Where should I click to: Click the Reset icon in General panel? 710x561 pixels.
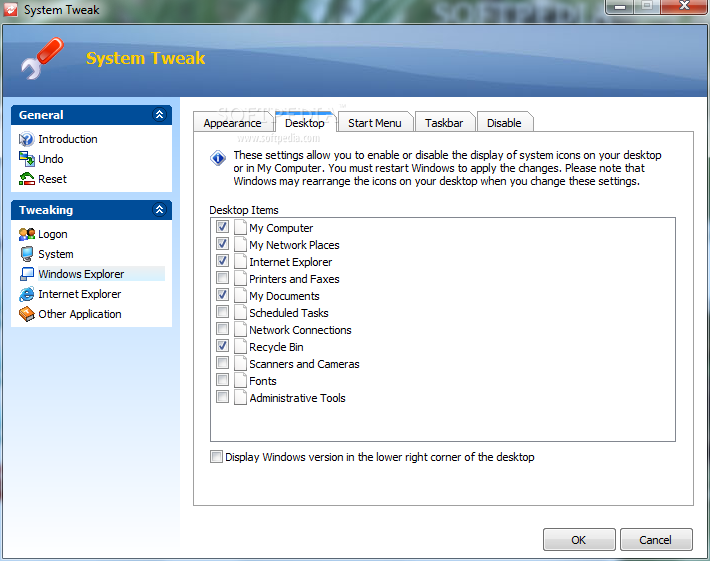(26, 179)
